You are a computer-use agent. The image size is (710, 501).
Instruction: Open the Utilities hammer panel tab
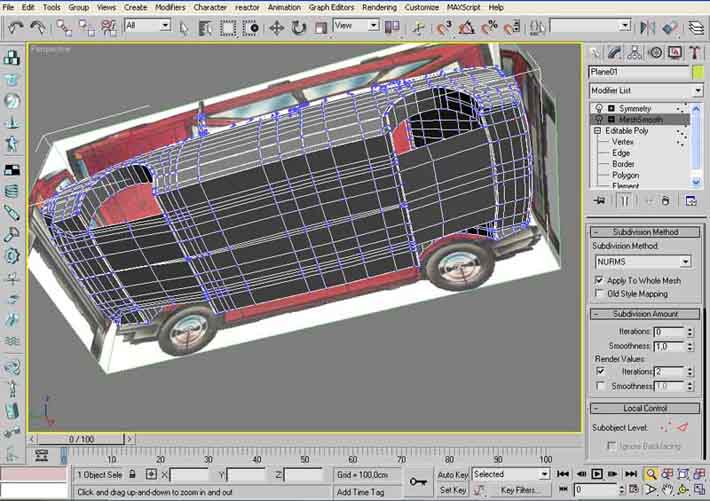[695, 51]
